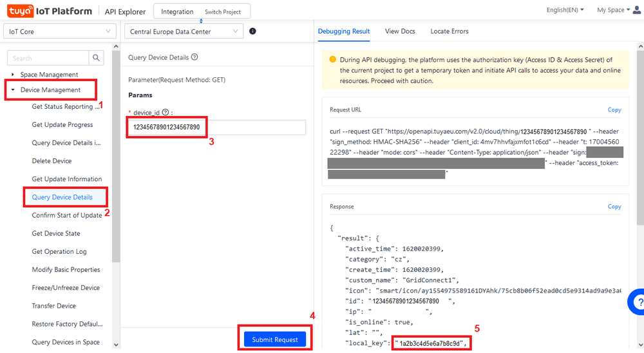Select Confirm Start of Update item

[67, 215]
